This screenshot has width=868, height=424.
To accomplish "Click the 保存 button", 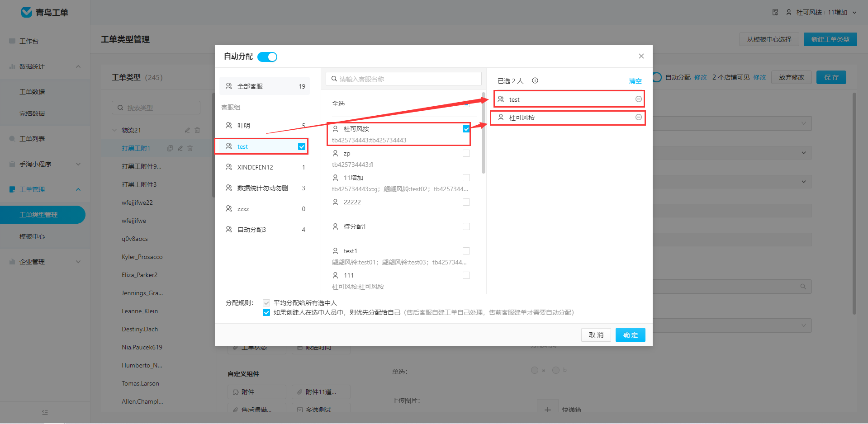I will (x=831, y=77).
